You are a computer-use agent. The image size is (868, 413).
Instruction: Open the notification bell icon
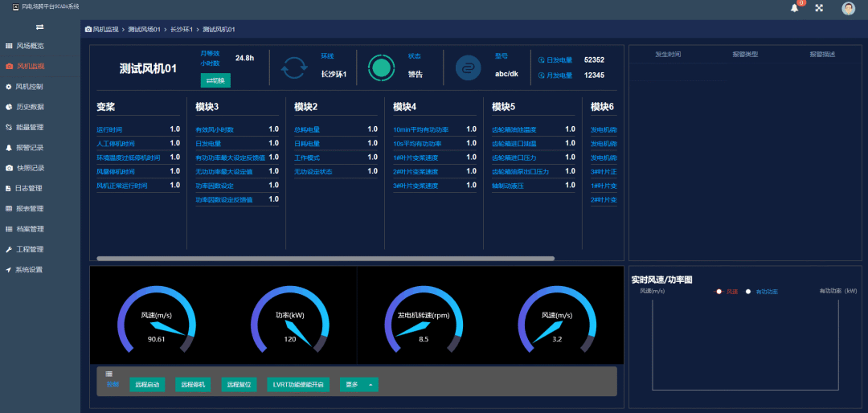794,8
